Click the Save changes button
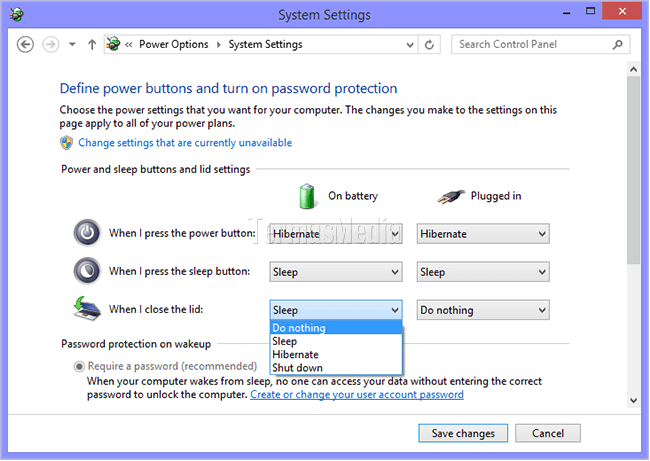This screenshot has width=650, height=461. 462,433
